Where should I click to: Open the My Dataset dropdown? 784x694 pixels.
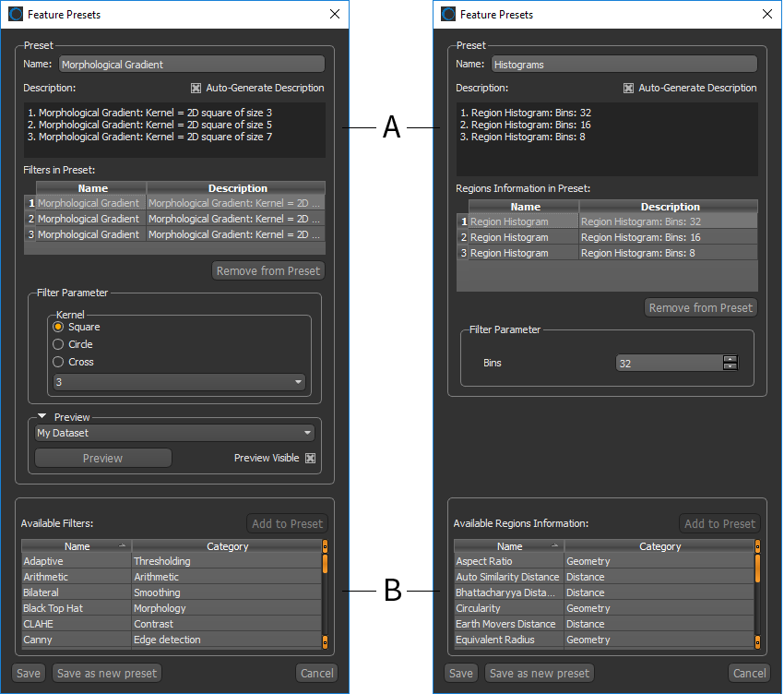point(174,433)
